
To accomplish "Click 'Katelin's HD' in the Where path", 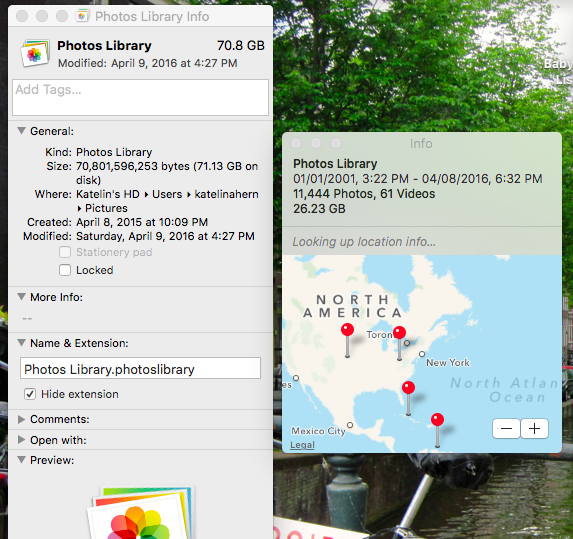I will click(108, 194).
